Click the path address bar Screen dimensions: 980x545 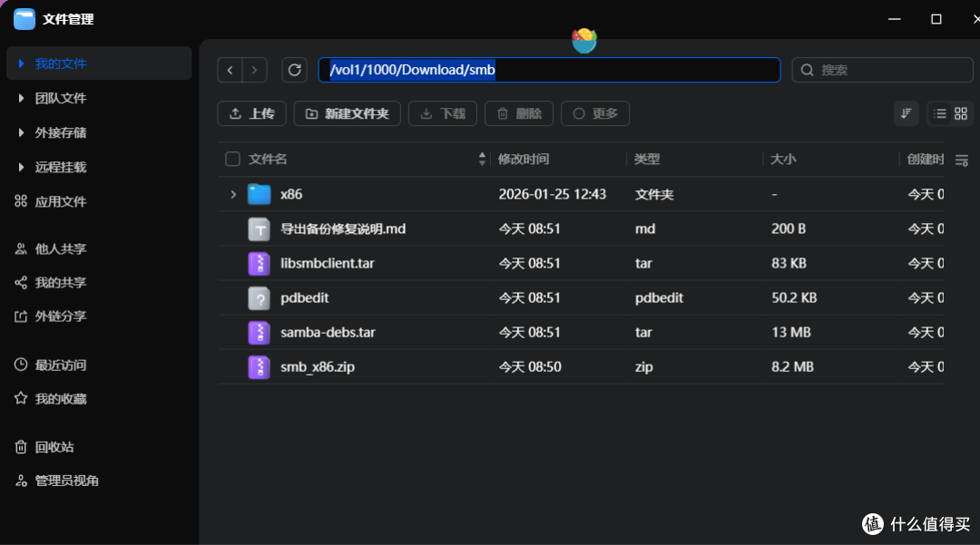[x=549, y=70]
